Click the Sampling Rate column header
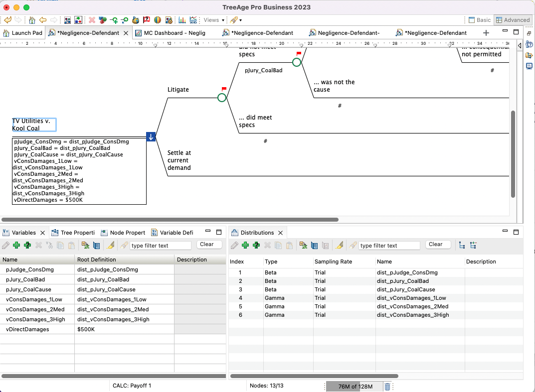Screen dimensions: 535x392 pyautogui.click(x=344, y=261)
